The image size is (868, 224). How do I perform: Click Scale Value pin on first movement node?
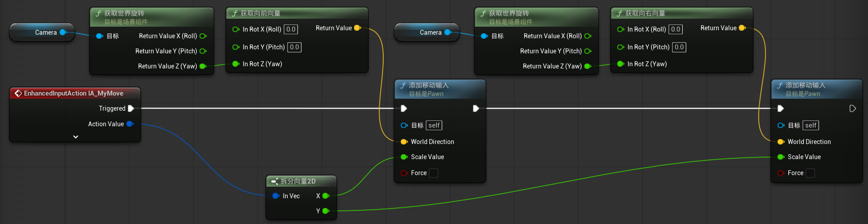(x=404, y=157)
